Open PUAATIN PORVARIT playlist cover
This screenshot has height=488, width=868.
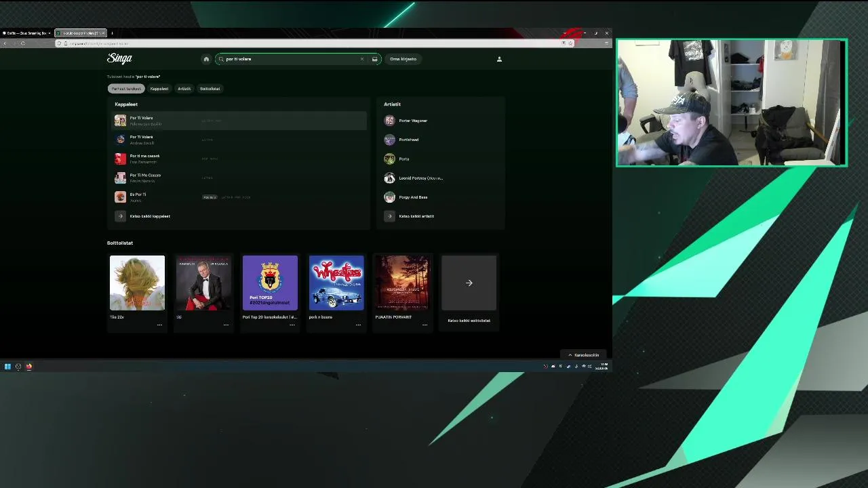tap(402, 283)
